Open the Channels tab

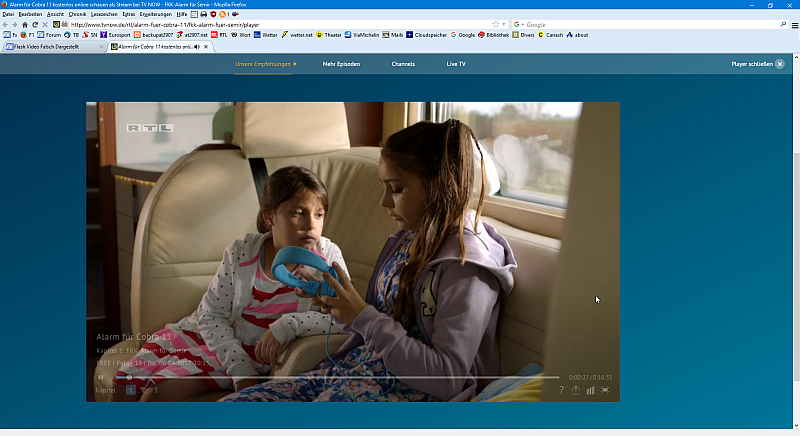pos(403,64)
